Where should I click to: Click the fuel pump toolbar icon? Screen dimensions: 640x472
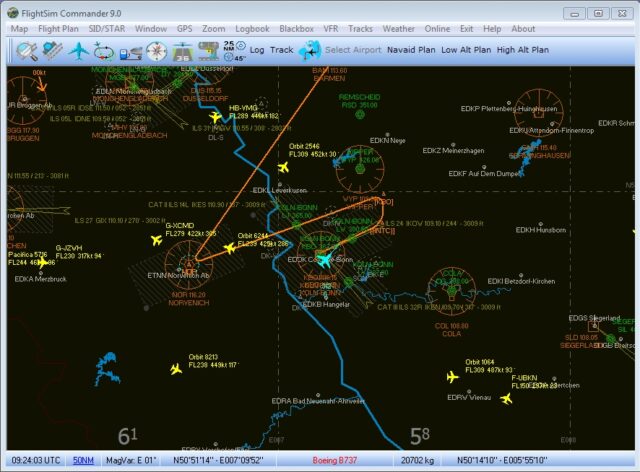[x=131, y=50]
